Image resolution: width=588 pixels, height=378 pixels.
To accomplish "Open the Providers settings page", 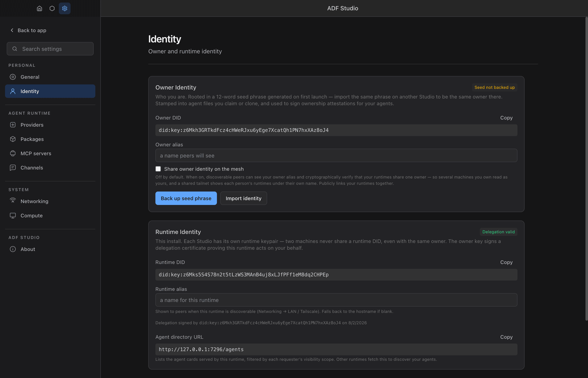I will tap(50, 125).
